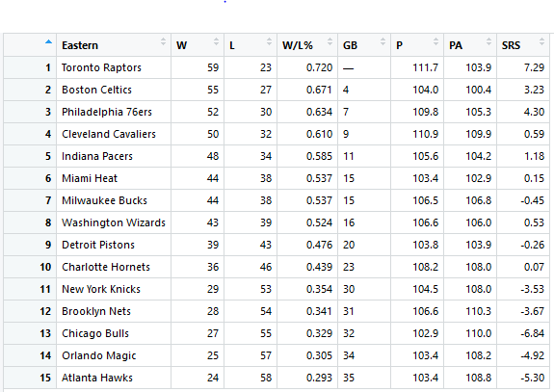Sort by P column arrows

point(435,41)
